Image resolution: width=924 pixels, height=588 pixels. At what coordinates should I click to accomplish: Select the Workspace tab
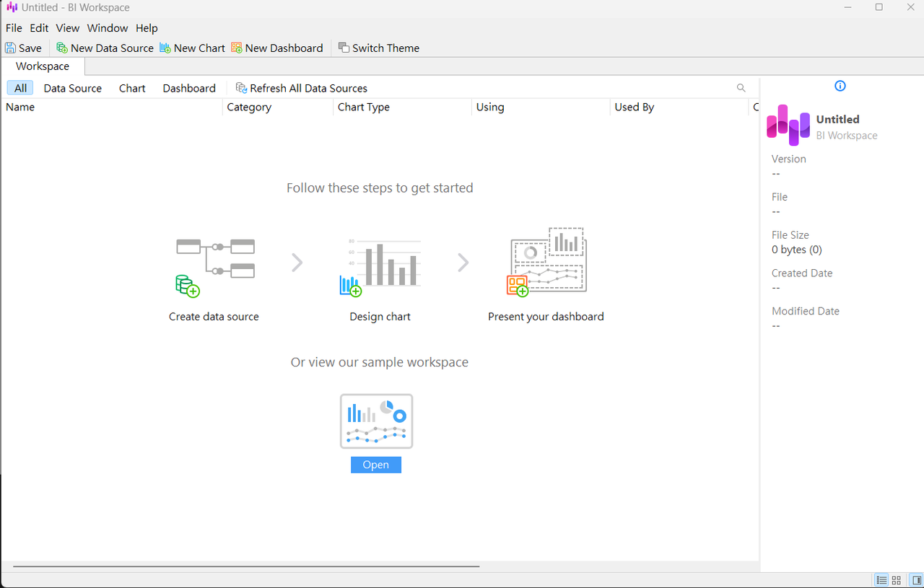[x=43, y=66]
